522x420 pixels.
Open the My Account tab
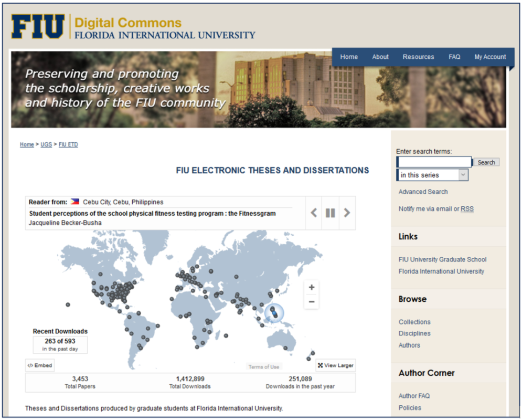[x=490, y=57]
